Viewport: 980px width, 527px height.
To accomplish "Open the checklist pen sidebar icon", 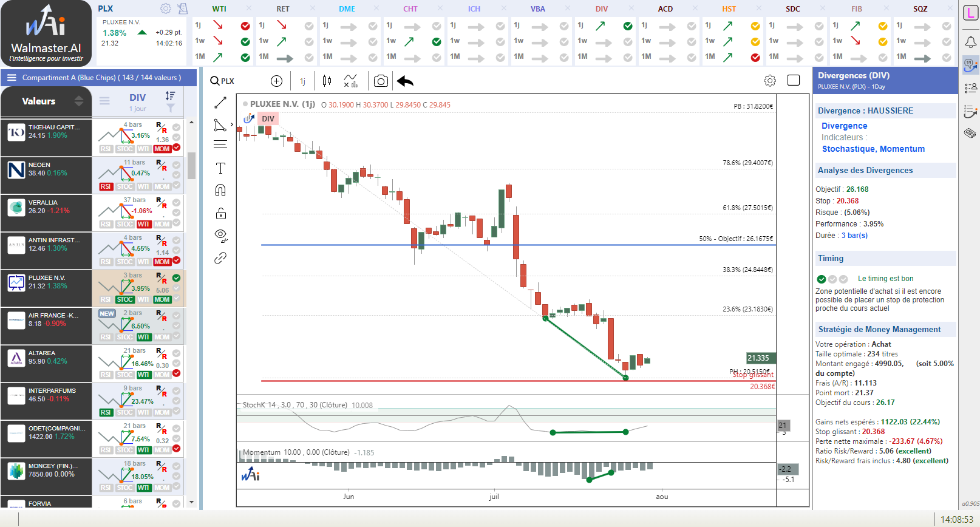I will (970, 111).
